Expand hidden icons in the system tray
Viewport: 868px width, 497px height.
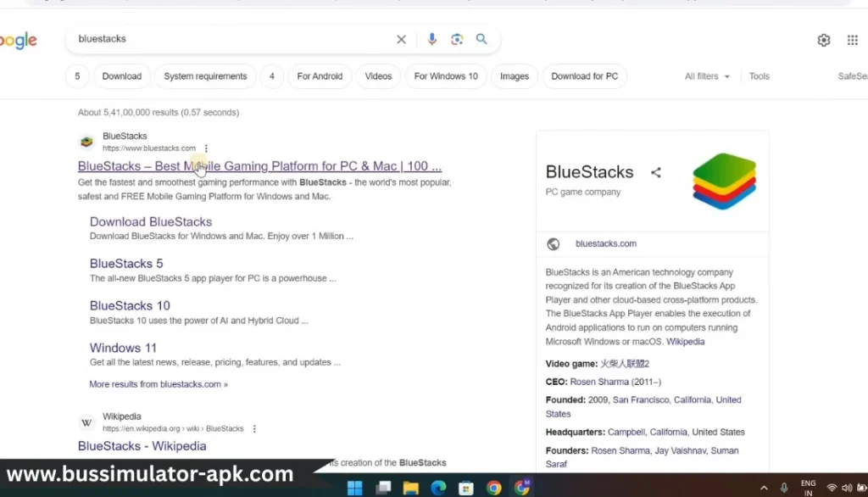click(763, 487)
